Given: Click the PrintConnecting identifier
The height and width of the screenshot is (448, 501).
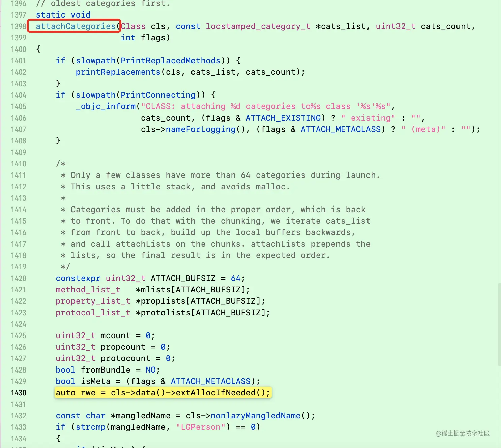Looking at the screenshot, I should [158, 95].
